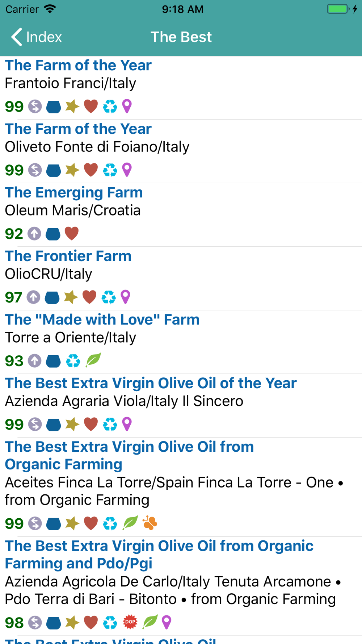Tap the gold star icon for OlioCRU
362x644 pixels.
[x=71, y=297]
